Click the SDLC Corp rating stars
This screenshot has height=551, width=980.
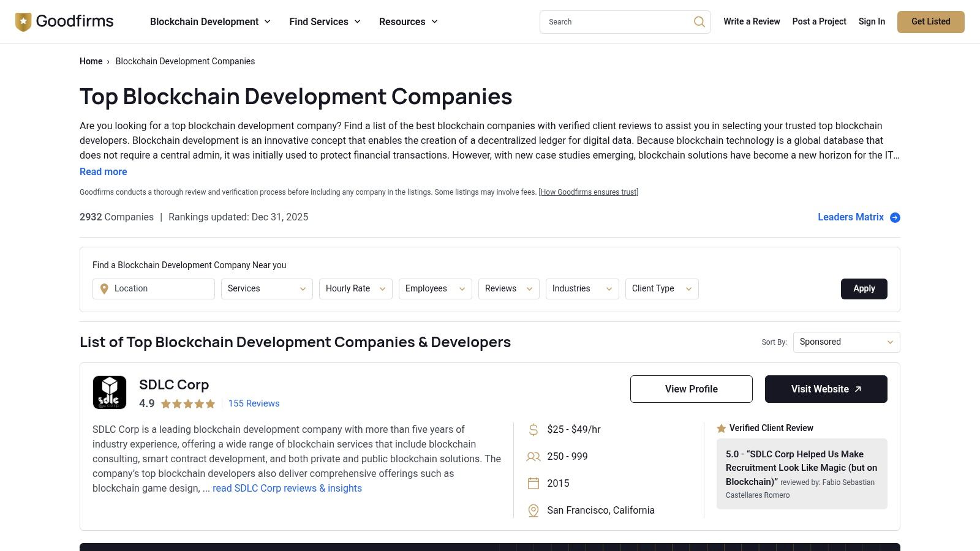click(188, 404)
